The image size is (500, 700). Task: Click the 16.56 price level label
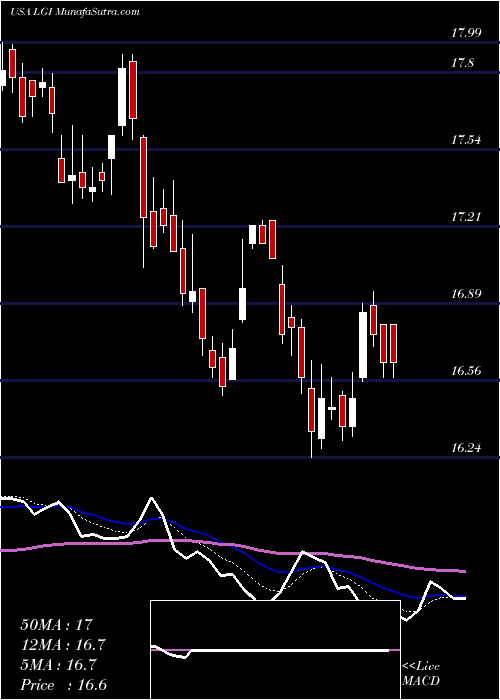tap(466, 371)
